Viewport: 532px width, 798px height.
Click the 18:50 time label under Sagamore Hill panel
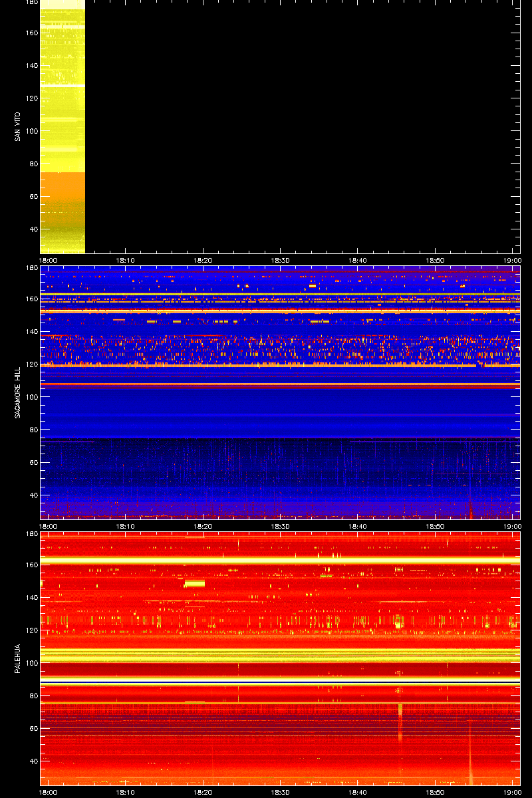click(x=435, y=527)
